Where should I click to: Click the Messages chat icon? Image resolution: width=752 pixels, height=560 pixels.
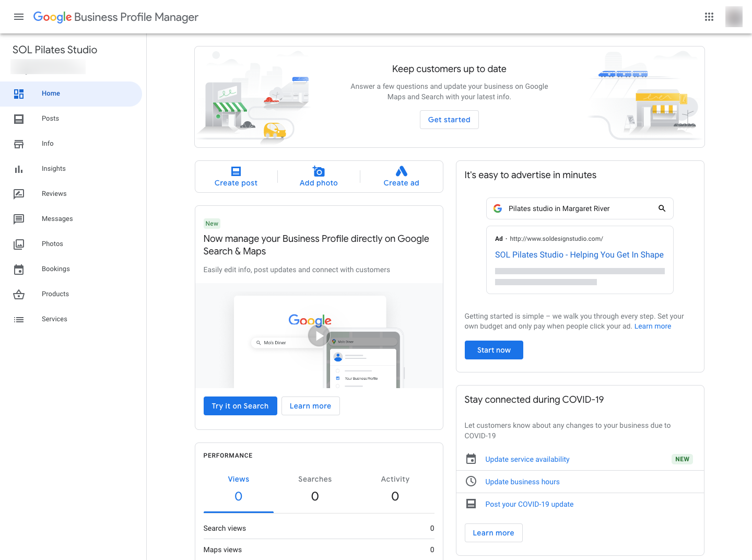tap(19, 219)
